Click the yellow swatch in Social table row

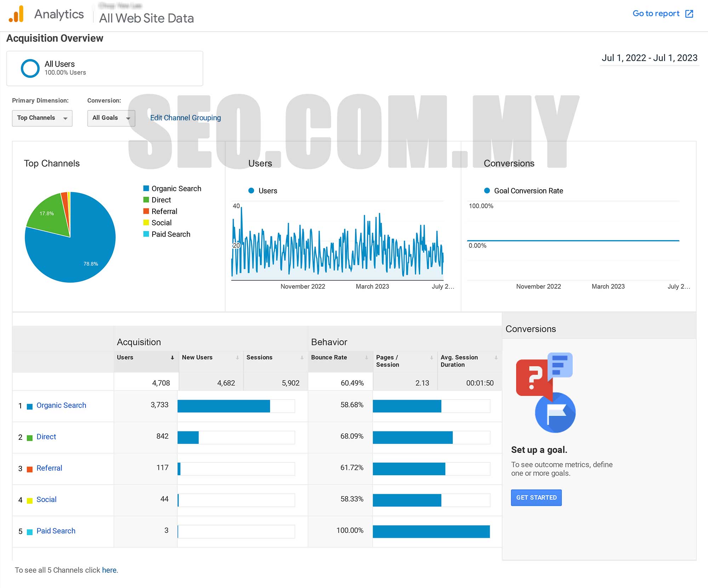(30, 501)
